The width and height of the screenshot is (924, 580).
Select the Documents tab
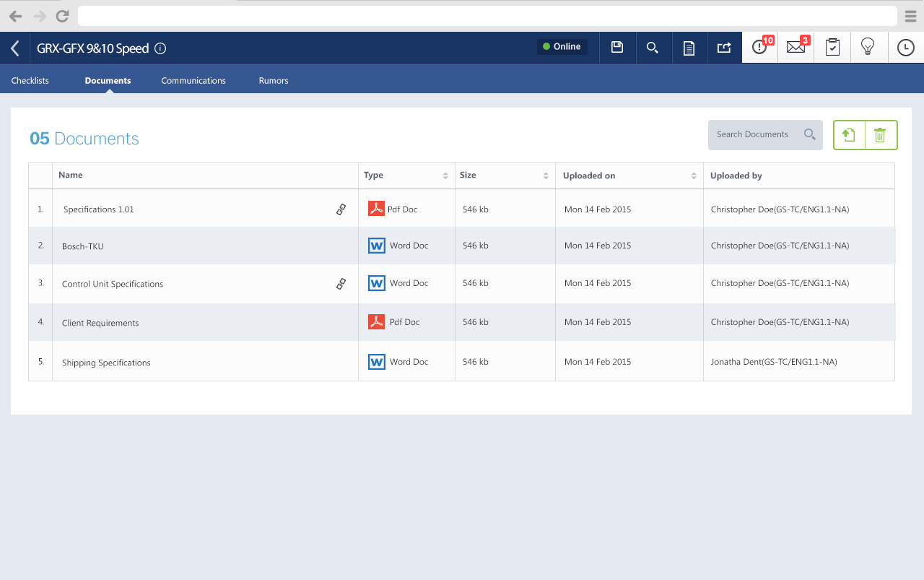point(108,80)
